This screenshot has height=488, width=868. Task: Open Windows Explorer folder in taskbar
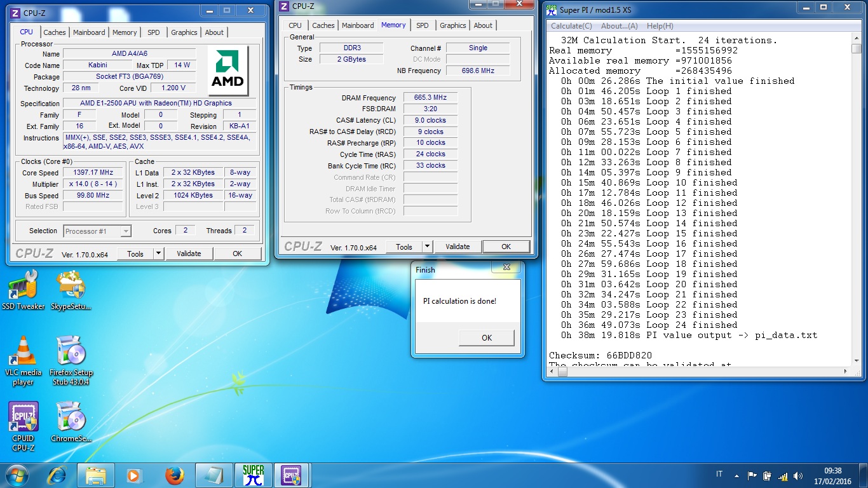click(x=96, y=475)
